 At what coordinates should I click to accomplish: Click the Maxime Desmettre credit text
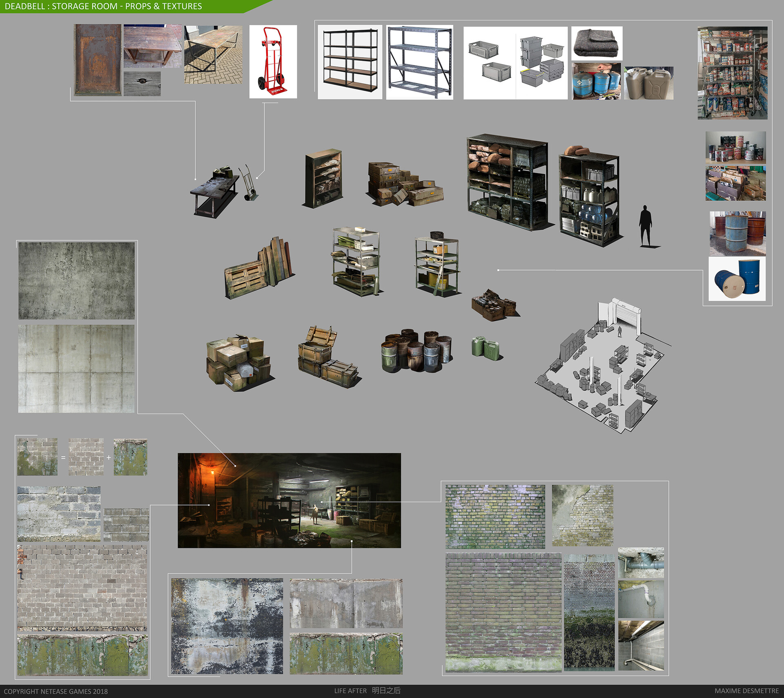click(746, 691)
